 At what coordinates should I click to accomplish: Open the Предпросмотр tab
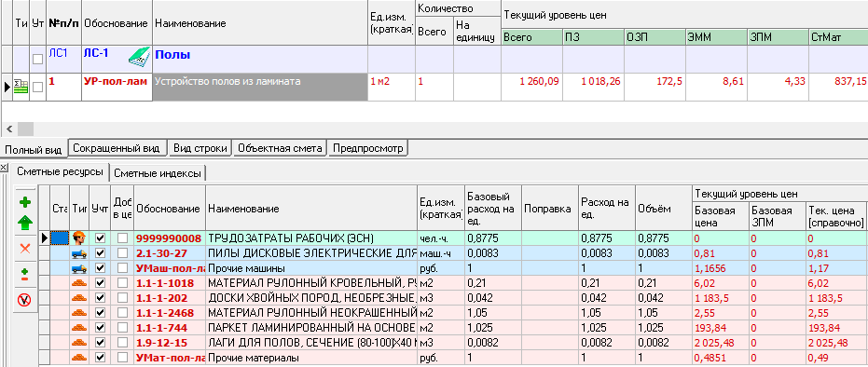coord(368,148)
